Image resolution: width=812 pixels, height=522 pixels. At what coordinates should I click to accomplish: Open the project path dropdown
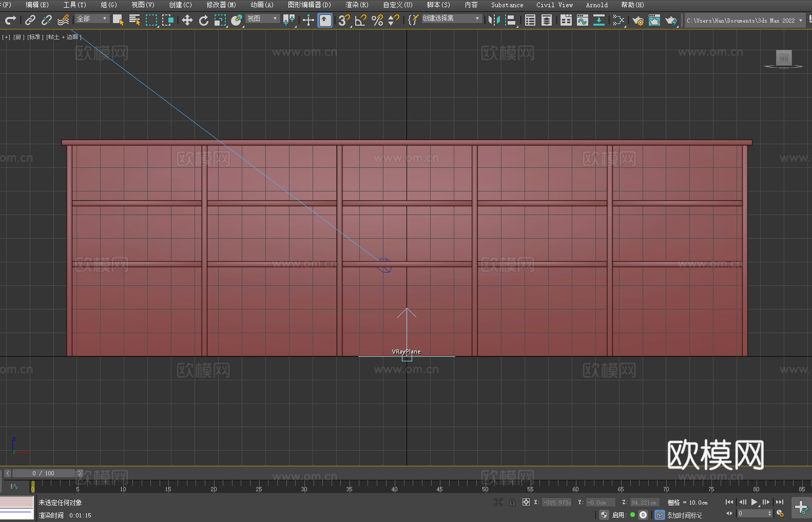(744, 21)
